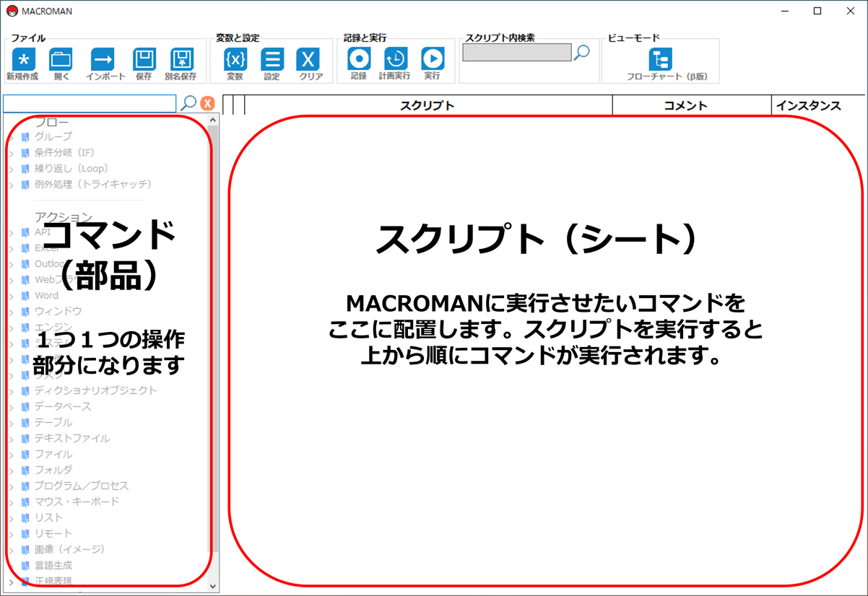Select マウス・キーボード in the command tree

[x=77, y=501]
